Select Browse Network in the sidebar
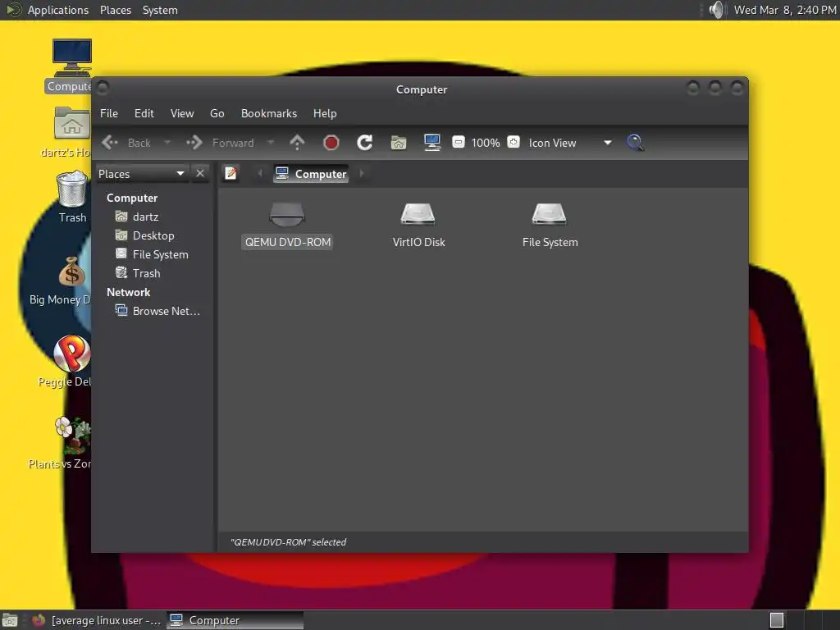The width and height of the screenshot is (840, 630). [x=166, y=311]
